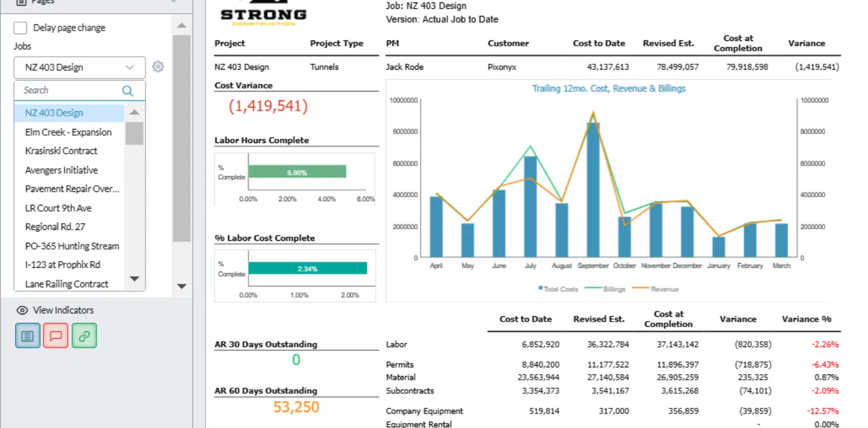Screen dimensions: 868x428
Task: Select Elm Creek - Expansion job
Action: point(69,132)
